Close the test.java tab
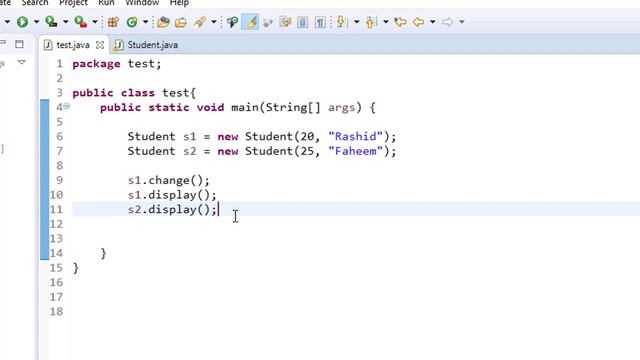Viewport: 640px width, 360px height. 100,45
